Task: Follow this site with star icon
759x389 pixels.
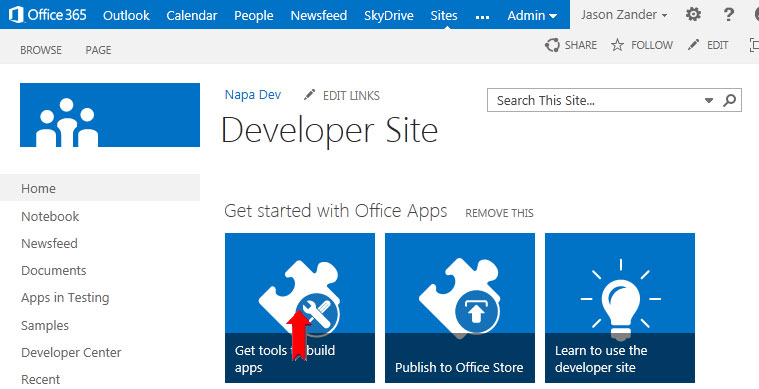Action: [x=617, y=45]
